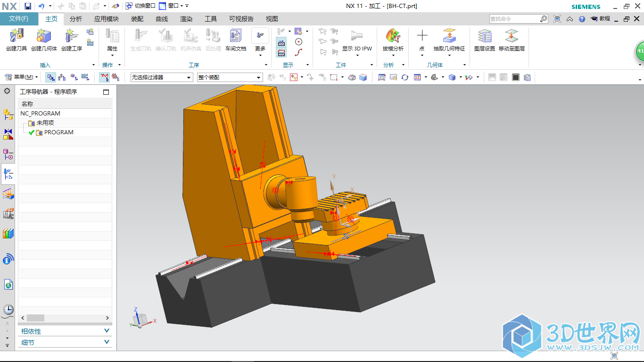Switch to the 装配 ribbon tab
Viewport: 644px width, 362px height.
(137, 19)
